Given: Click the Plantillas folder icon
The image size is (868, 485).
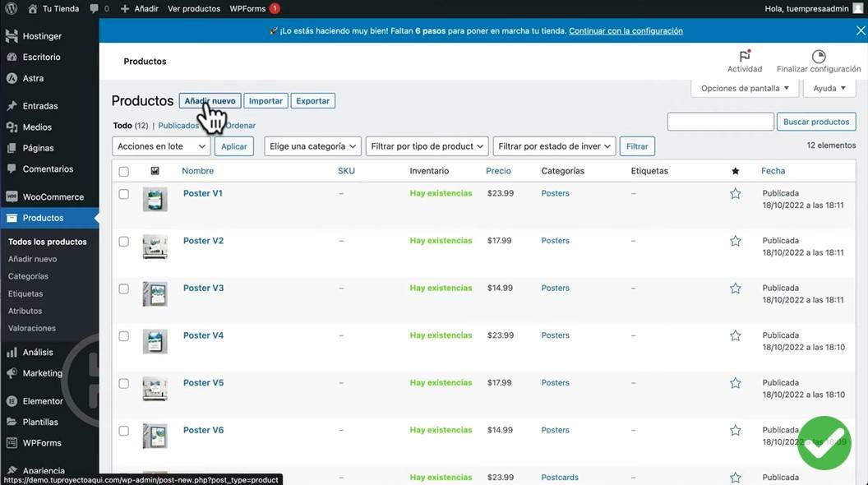Looking at the screenshot, I should (12, 422).
